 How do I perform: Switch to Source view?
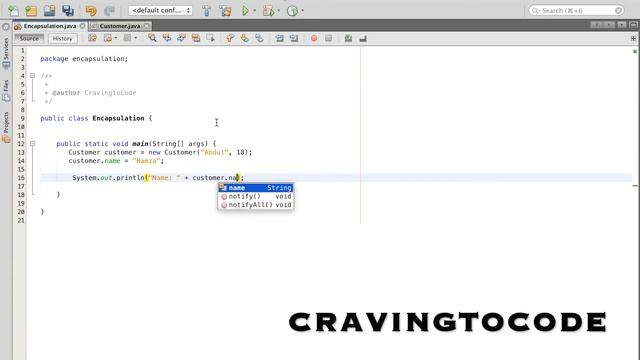(x=29, y=38)
